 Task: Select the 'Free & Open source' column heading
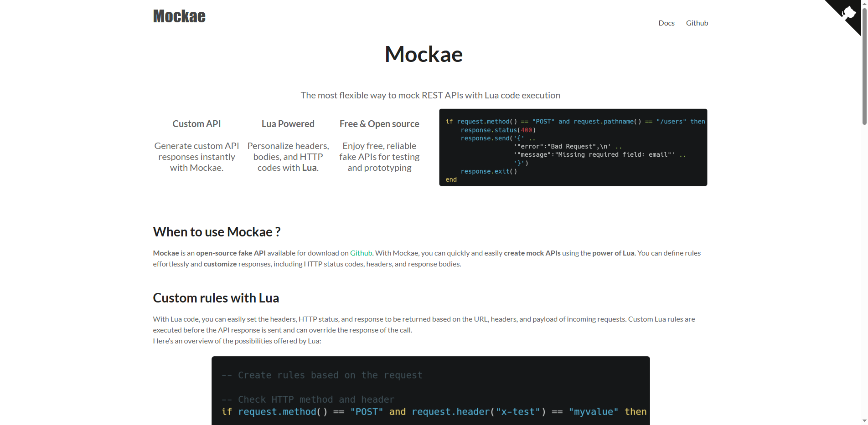[379, 123]
